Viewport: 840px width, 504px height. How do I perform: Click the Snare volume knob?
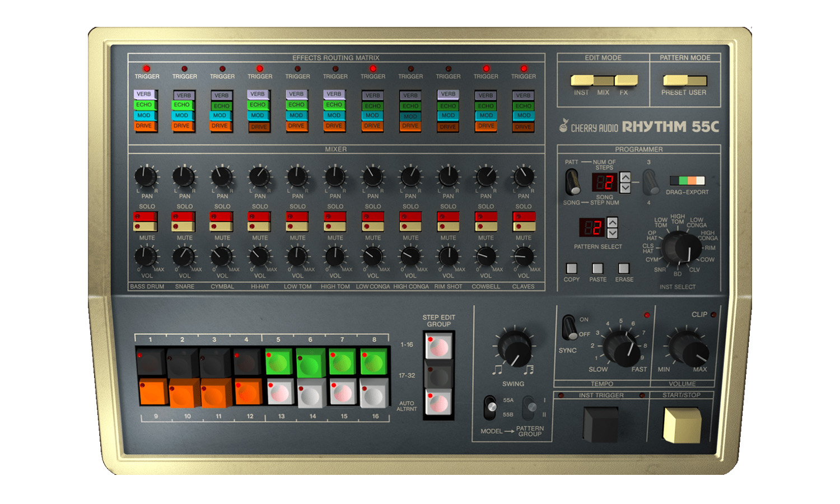(x=183, y=256)
